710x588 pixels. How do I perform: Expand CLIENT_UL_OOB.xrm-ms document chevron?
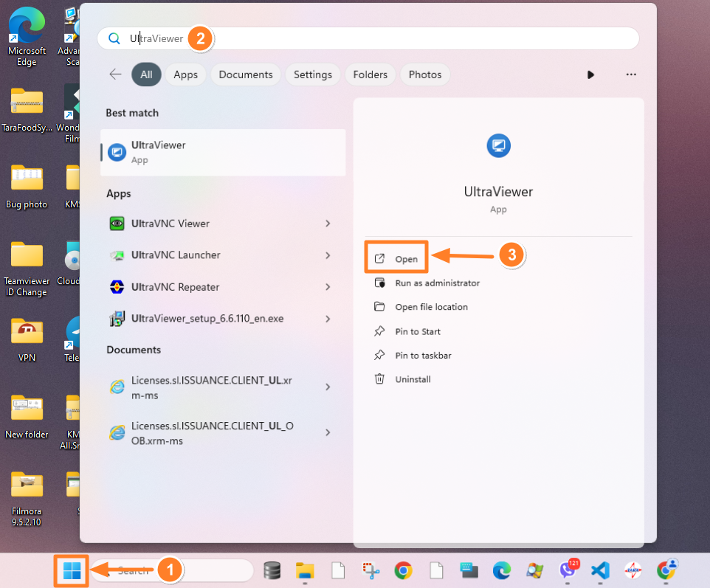click(328, 433)
